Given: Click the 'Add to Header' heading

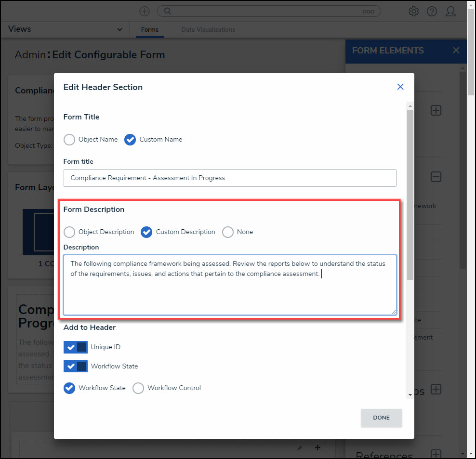Looking at the screenshot, I should click(90, 328).
